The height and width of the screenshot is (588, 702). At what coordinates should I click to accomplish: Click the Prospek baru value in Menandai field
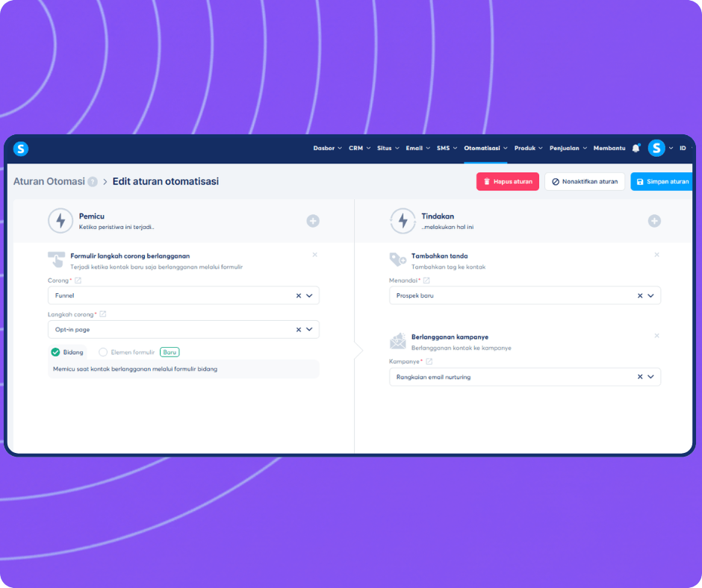point(415,295)
